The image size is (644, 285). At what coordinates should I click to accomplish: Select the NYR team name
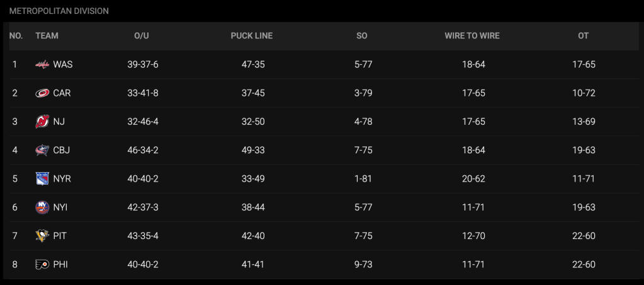pos(62,179)
